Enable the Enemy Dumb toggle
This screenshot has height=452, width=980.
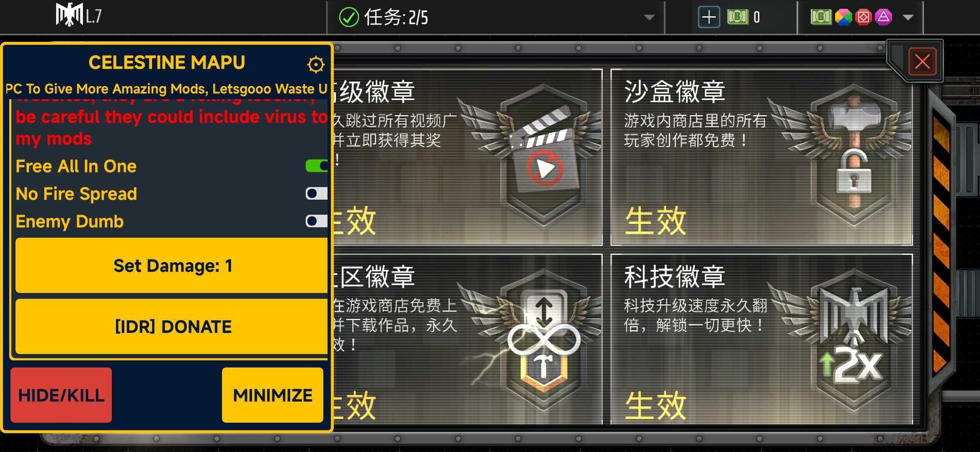click(317, 221)
